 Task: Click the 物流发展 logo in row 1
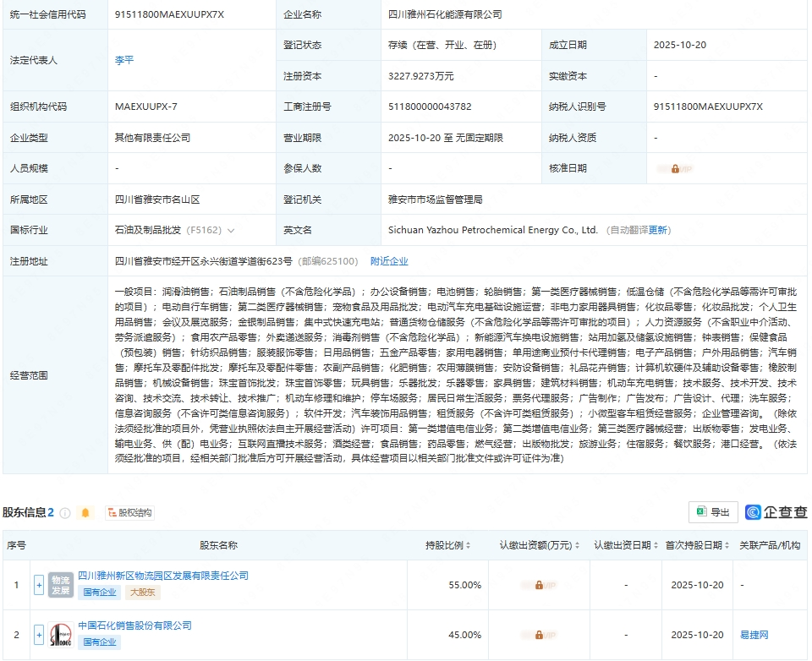pyautogui.click(x=61, y=585)
